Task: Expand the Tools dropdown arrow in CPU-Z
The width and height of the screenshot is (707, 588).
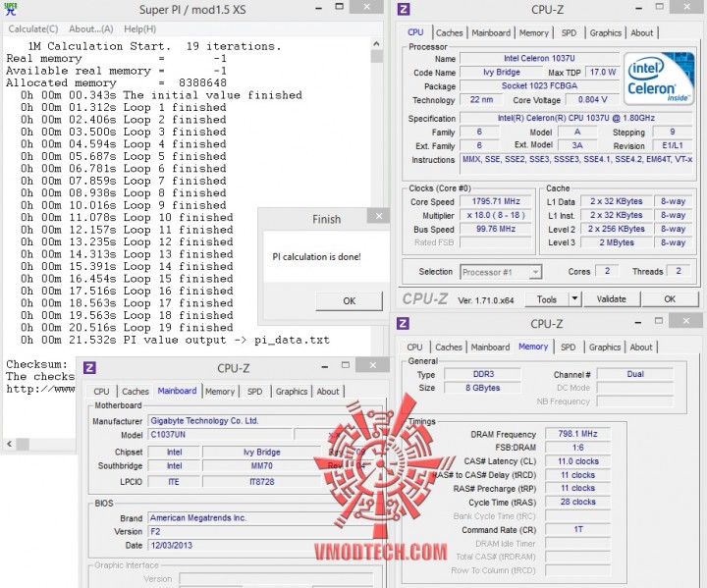Action: (574, 299)
